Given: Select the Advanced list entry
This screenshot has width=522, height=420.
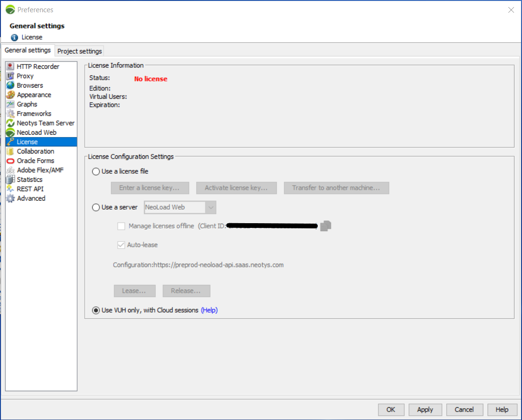Looking at the screenshot, I should [x=41, y=198].
